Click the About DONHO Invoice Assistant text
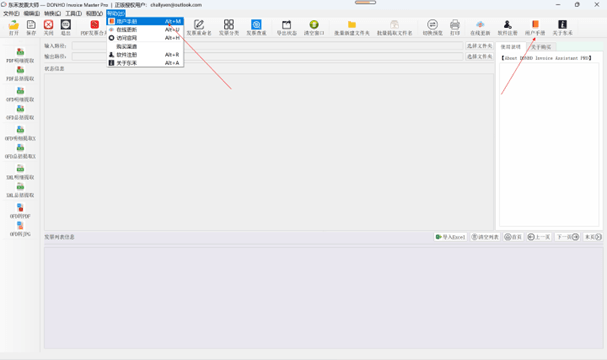 coord(546,58)
